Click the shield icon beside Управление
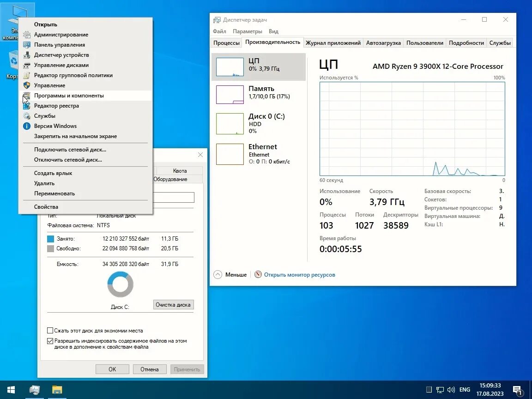Screen dimensions: 532x399 [x=26, y=85]
